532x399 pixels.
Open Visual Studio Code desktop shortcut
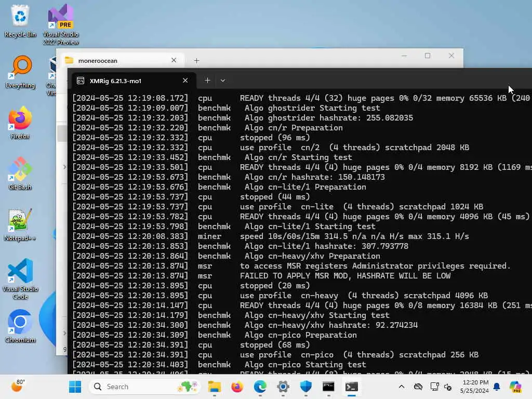pyautogui.click(x=20, y=279)
